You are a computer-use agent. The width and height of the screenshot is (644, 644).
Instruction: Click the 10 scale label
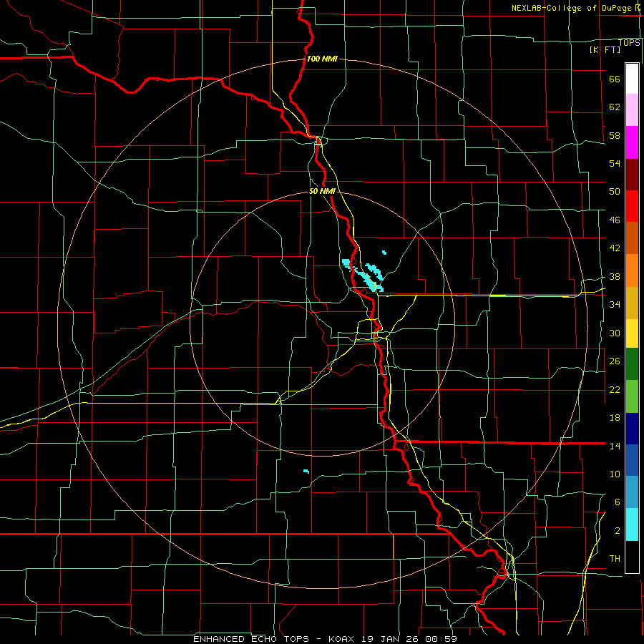(x=615, y=474)
